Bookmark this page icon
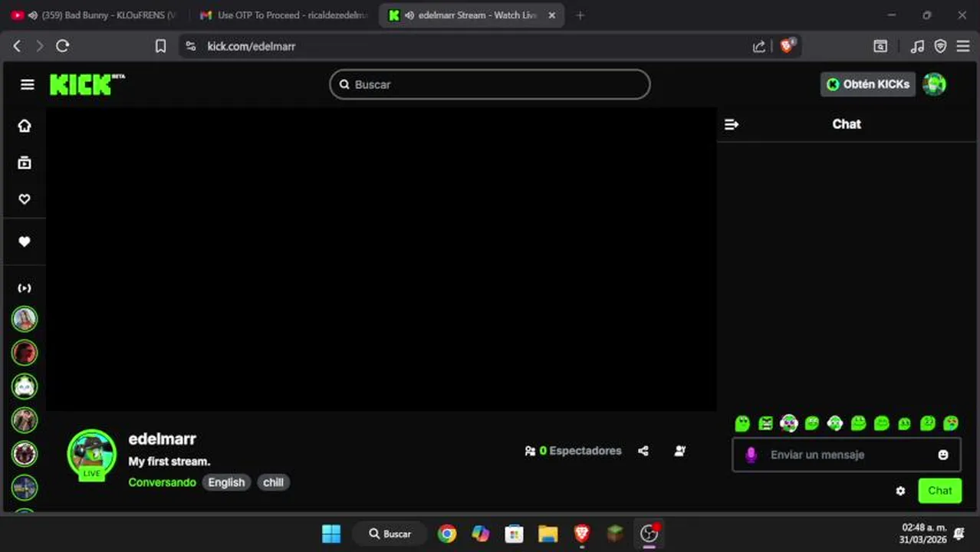This screenshot has height=552, width=980. pyautogui.click(x=160, y=46)
